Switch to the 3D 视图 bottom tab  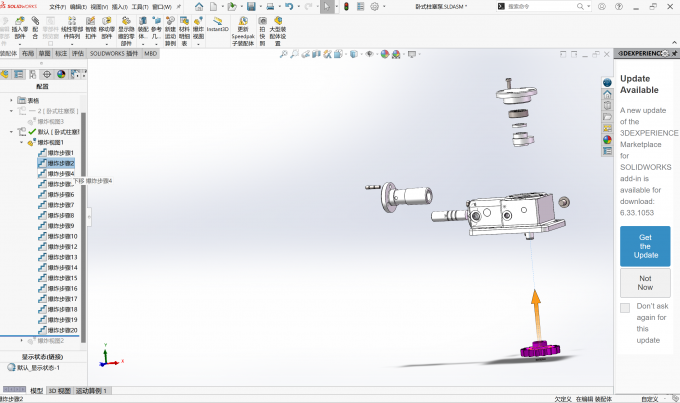pyautogui.click(x=59, y=391)
